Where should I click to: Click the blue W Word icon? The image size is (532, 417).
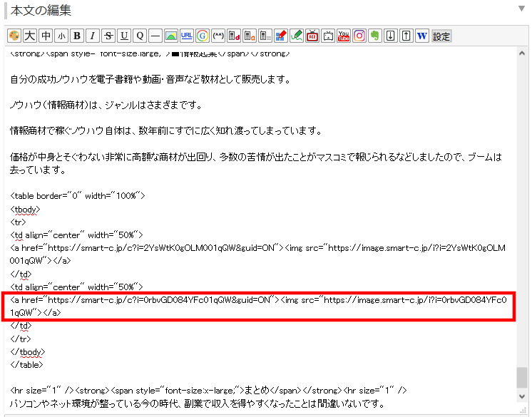pyautogui.click(x=421, y=36)
